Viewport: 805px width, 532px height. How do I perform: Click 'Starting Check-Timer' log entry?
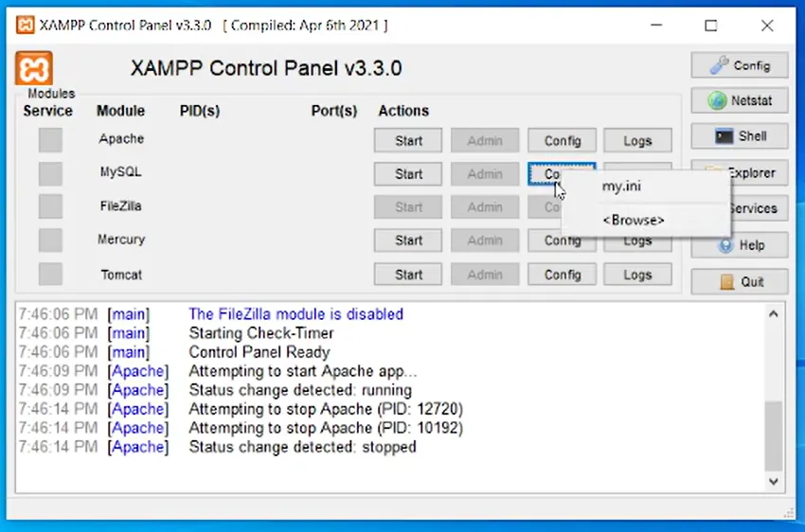click(261, 333)
